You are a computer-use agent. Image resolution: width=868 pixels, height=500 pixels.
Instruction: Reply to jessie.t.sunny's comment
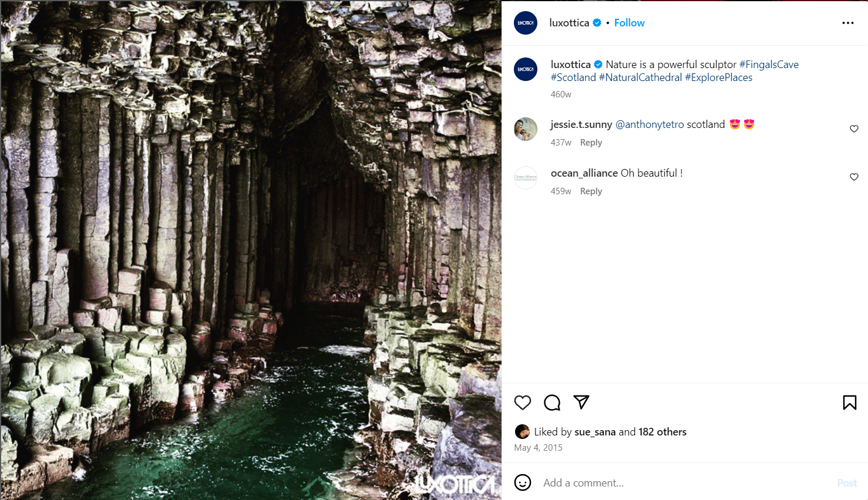pyautogui.click(x=591, y=143)
